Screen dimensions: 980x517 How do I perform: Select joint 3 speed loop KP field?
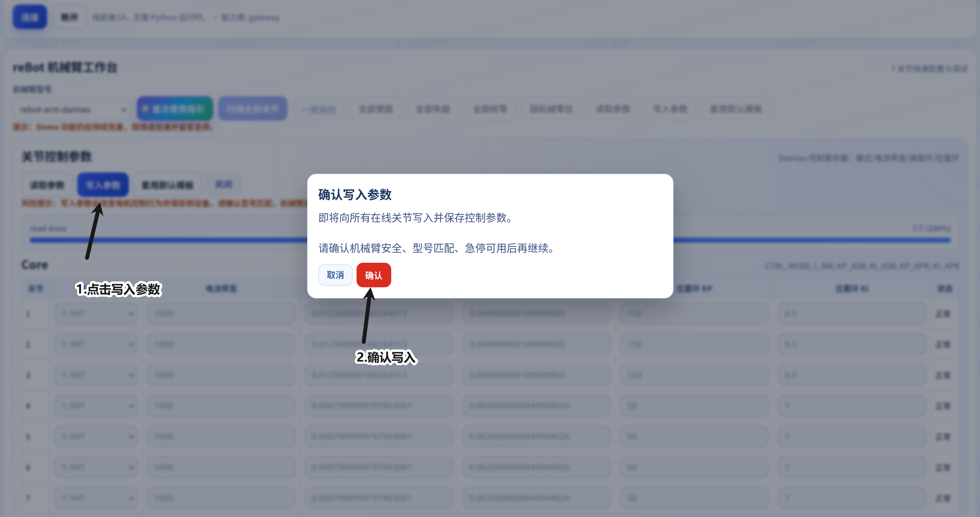379,375
